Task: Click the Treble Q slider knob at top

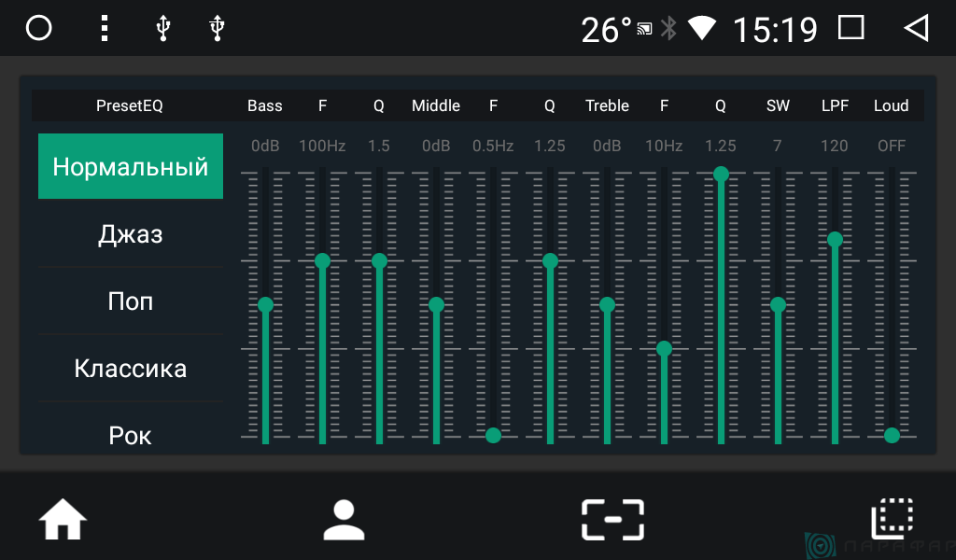Action: tap(721, 175)
